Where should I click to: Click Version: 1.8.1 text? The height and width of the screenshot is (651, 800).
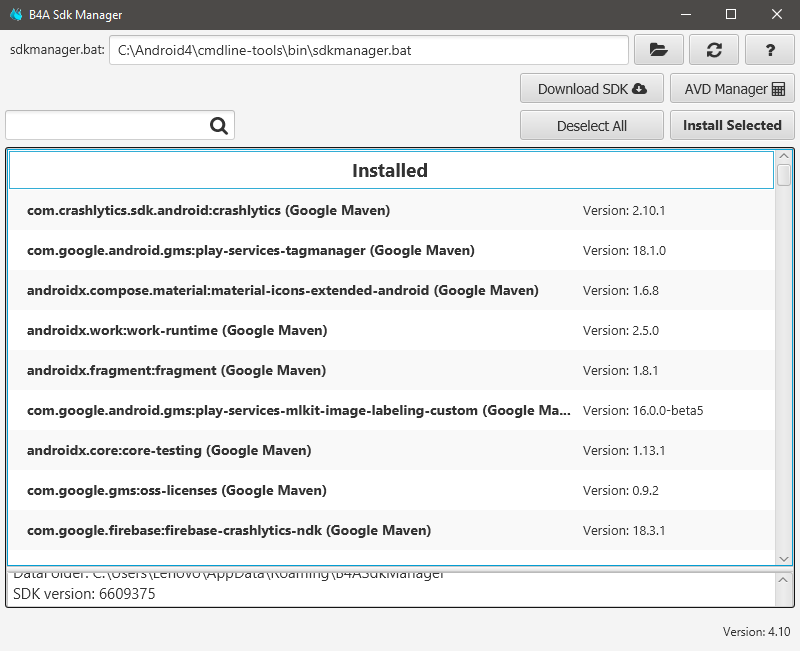tap(620, 370)
